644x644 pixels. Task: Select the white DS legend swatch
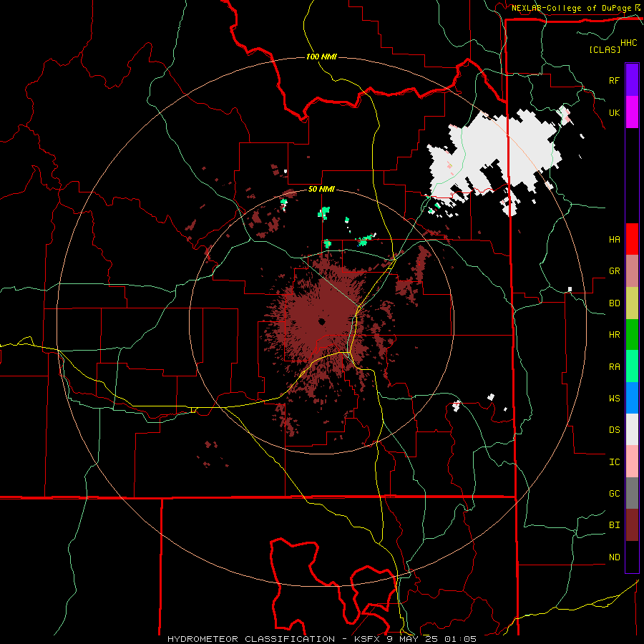tap(632, 429)
